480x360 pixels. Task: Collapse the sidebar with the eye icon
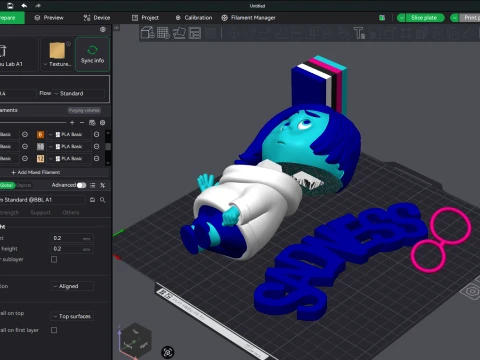click(116, 28)
